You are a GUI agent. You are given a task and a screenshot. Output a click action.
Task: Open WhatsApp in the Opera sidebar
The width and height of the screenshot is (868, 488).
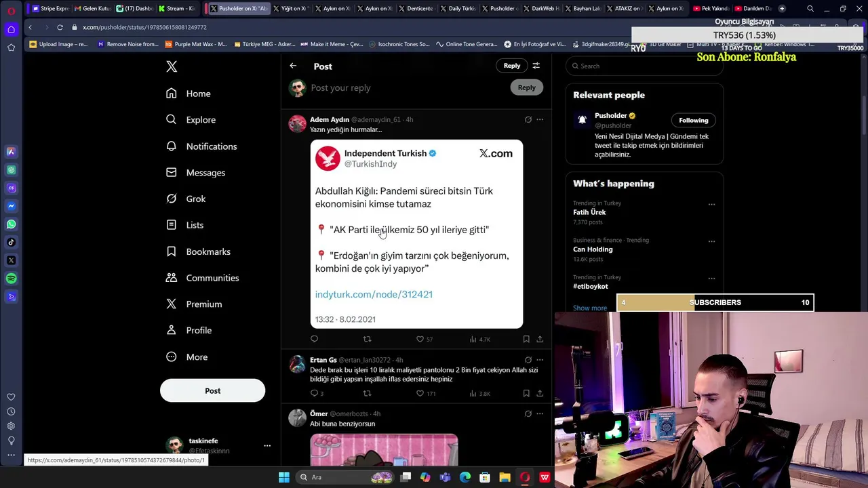click(x=11, y=224)
